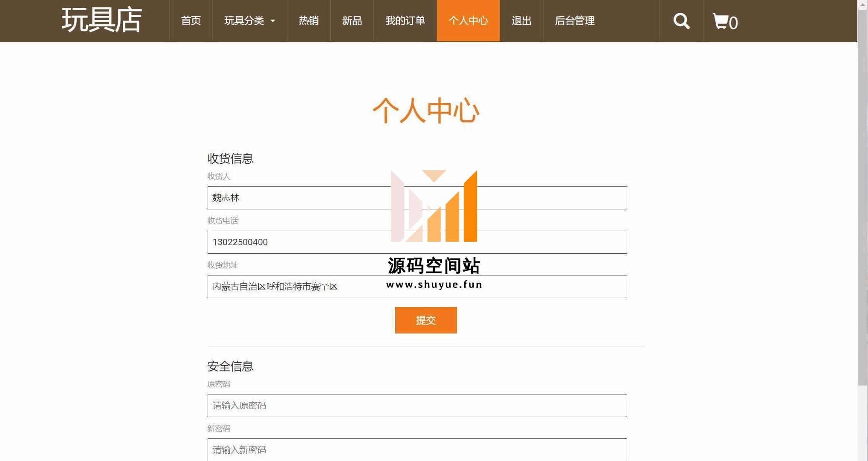Click 退出 to log out
868x461 pixels.
[x=521, y=20]
